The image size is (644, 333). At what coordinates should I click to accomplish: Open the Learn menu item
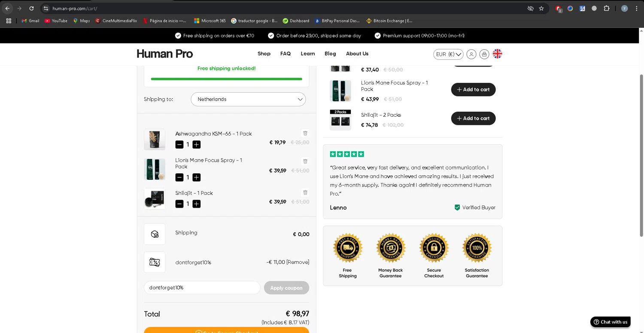pyautogui.click(x=308, y=54)
